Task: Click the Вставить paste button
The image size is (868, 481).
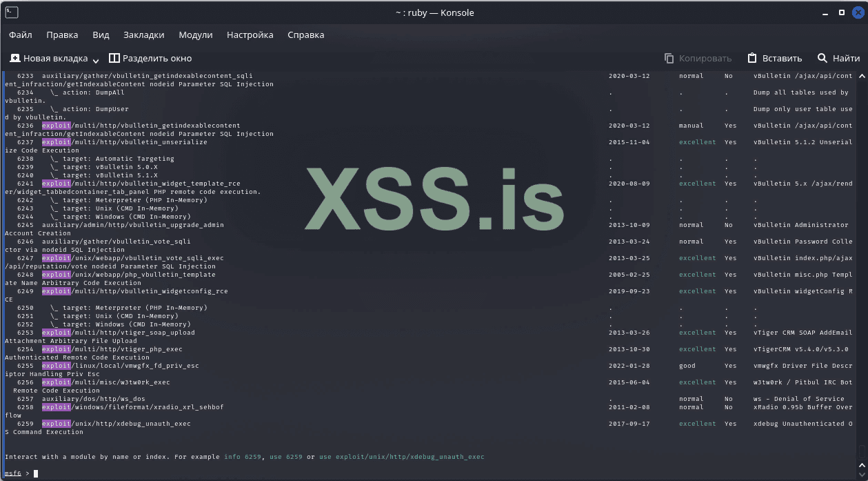Action: coord(775,59)
